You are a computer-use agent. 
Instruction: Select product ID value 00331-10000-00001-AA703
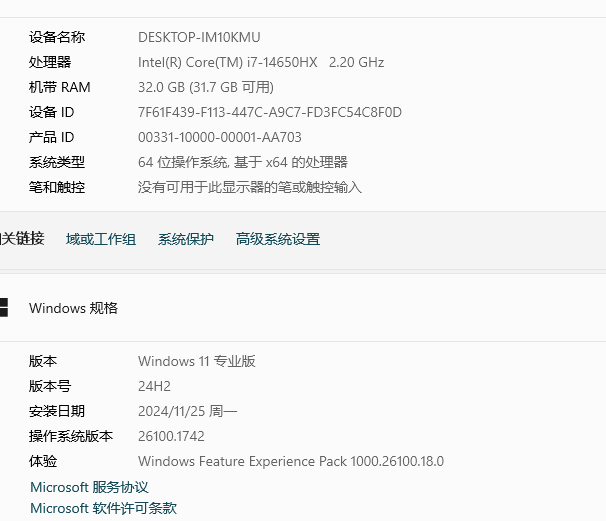coord(220,137)
